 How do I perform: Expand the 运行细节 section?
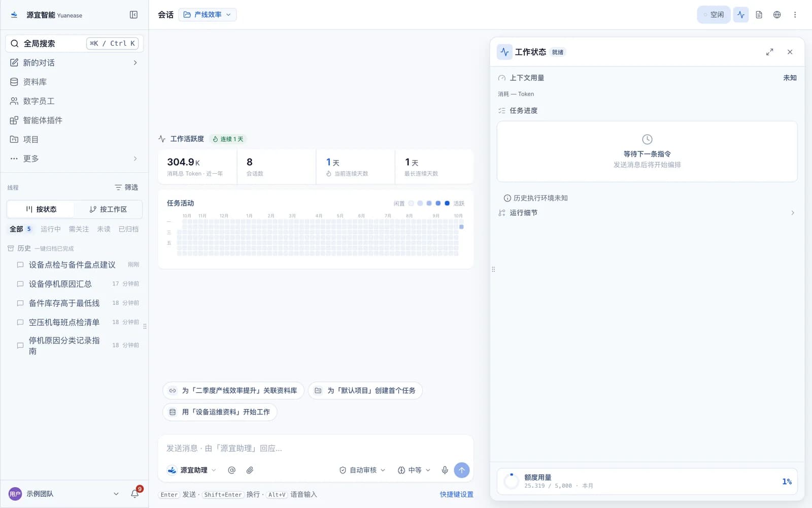647,213
